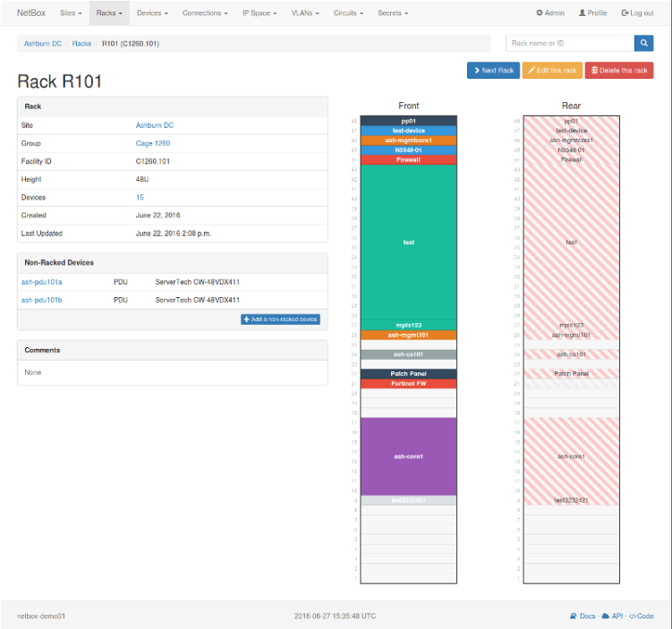The height and width of the screenshot is (629, 672).
Task: Open the Secrets dropdown
Action: [x=393, y=13]
